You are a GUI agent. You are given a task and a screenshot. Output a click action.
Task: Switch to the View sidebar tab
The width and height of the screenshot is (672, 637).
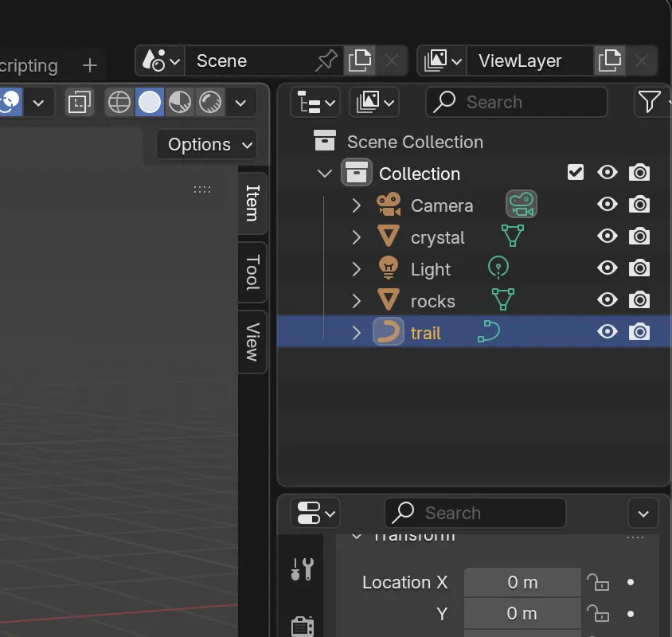pyautogui.click(x=252, y=341)
